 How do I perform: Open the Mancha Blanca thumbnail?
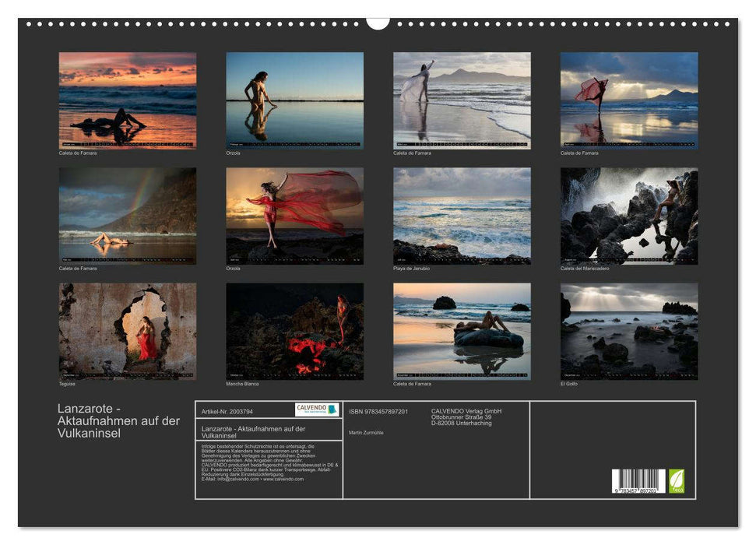click(294, 331)
